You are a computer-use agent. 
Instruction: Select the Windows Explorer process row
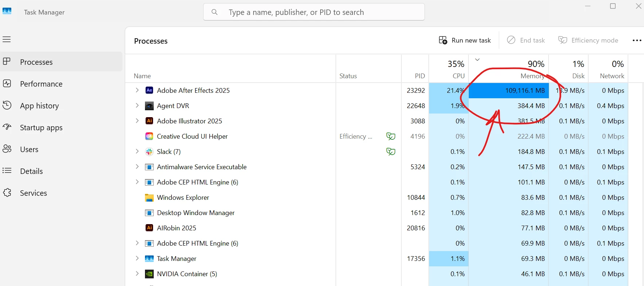pos(377,198)
